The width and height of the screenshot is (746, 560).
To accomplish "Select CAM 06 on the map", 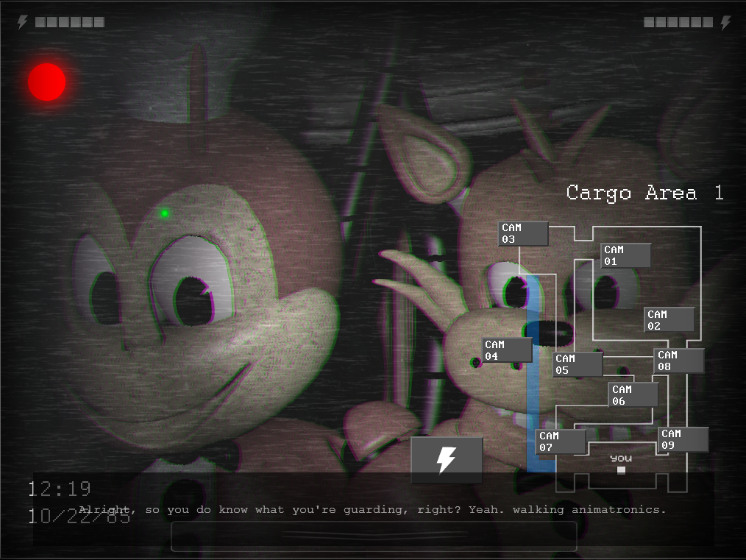I will coord(633,395).
